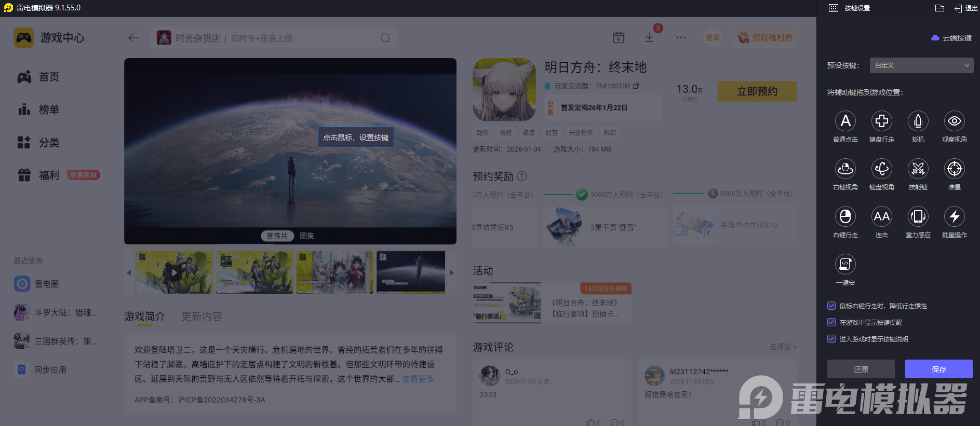Click next arrow of screenshot thumbnail strip

click(451, 272)
